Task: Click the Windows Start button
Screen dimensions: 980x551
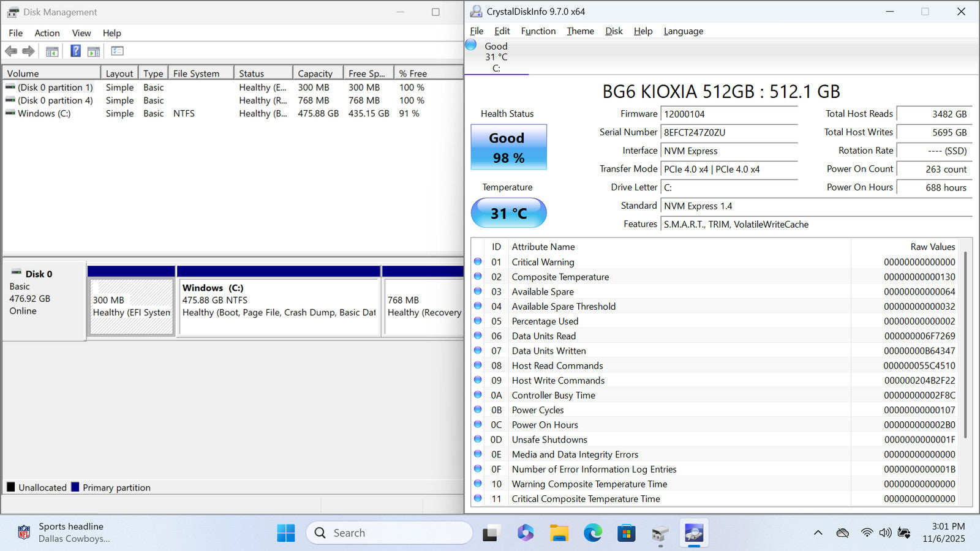Action: 285,533
